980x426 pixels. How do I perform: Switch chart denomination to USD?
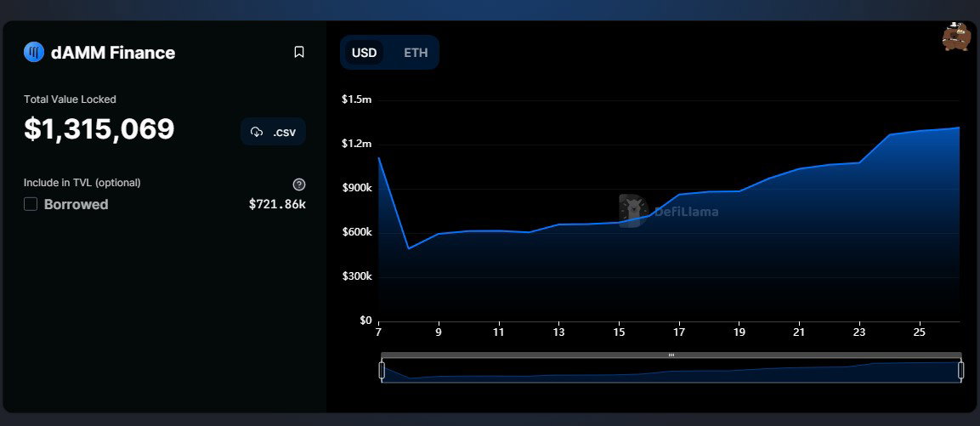click(x=365, y=53)
